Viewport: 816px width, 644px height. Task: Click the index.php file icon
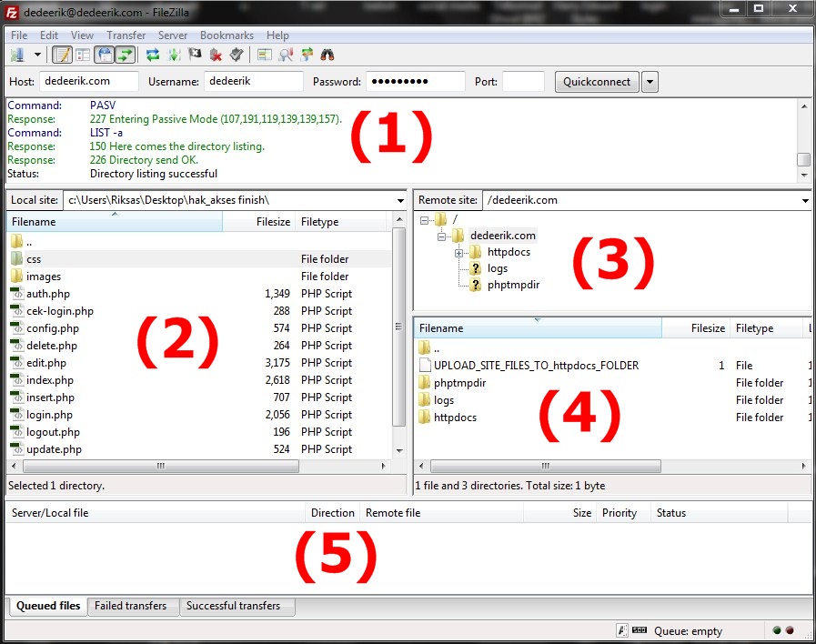[x=17, y=379]
